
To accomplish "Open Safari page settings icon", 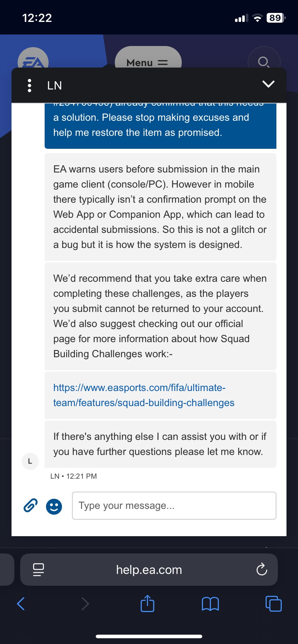I will [39, 570].
